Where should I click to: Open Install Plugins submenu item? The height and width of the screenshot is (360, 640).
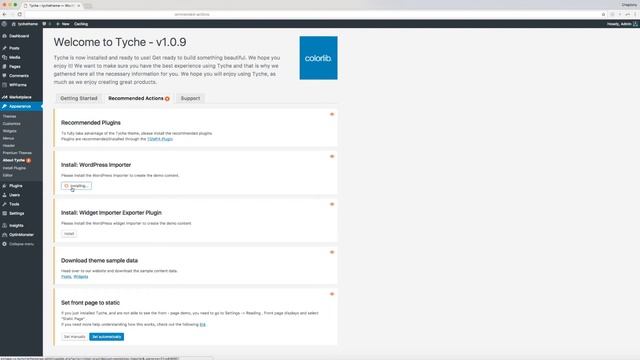pyautogui.click(x=14, y=168)
